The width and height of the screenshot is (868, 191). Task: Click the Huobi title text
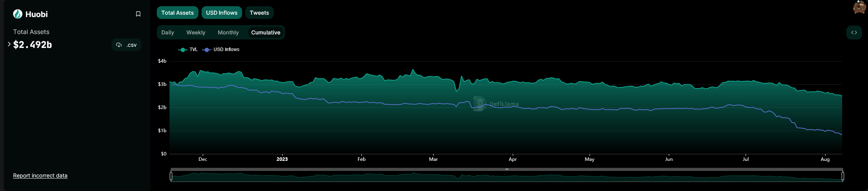37,14
